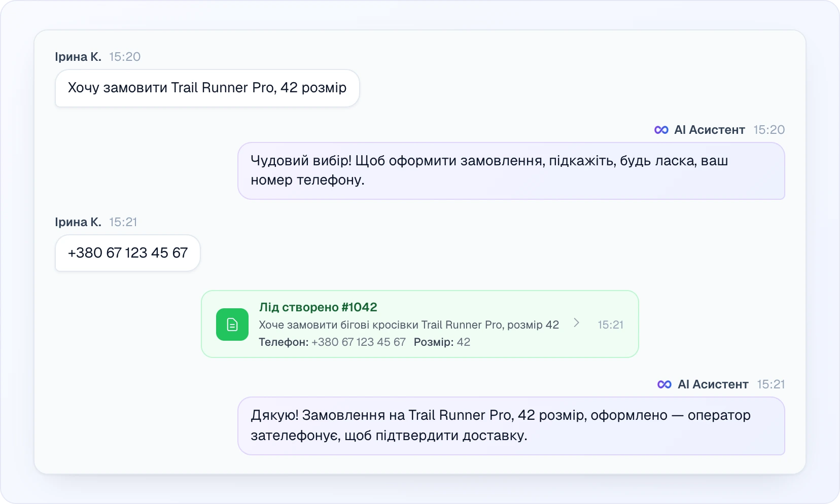Click the green document icon on lead card

click(232, 325)
